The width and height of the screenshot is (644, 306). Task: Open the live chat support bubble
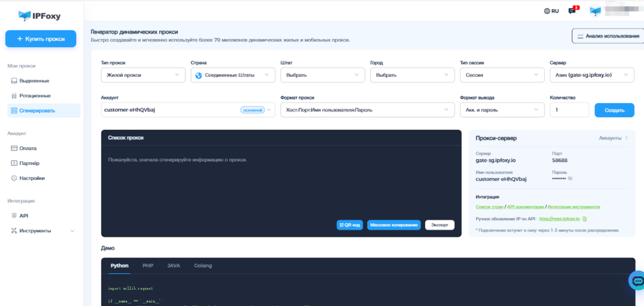point(636,280)
